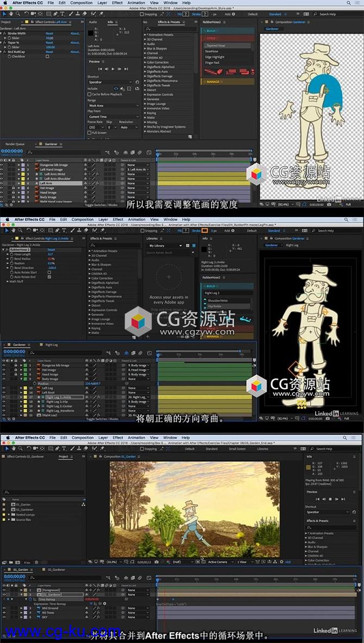
Task: Reset RubberHose 2 effect in middle Effect Controls
Action: 51,250
